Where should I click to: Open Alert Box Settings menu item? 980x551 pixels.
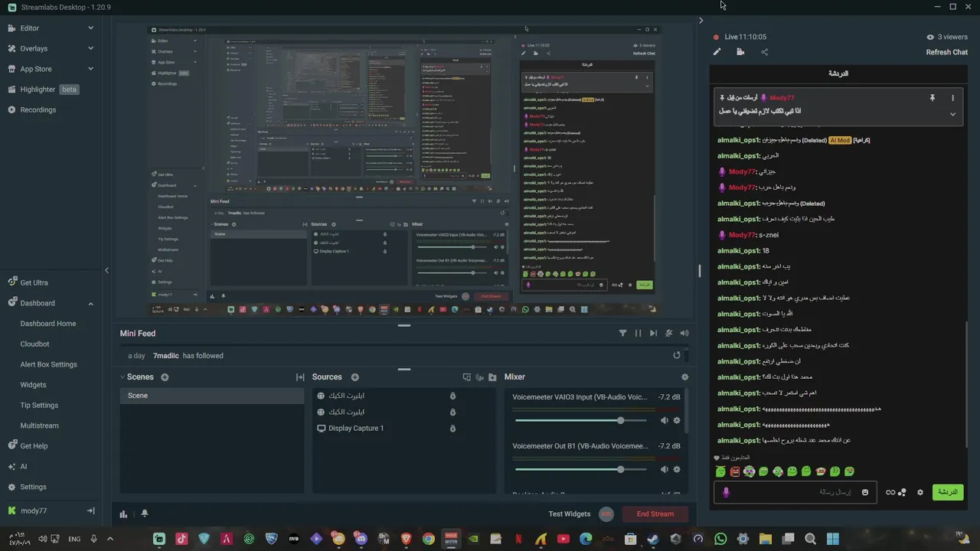coord(48,364)
